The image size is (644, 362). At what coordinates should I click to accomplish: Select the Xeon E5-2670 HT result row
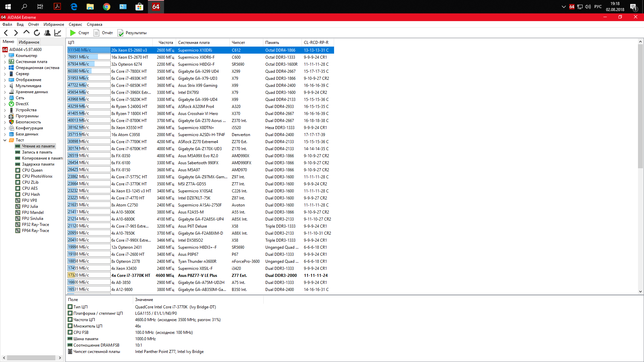(x=129, y=57)
